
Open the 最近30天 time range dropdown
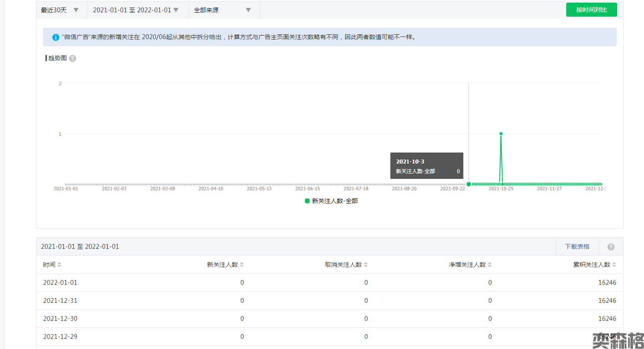pyautogui.click(x=60, y=10)
